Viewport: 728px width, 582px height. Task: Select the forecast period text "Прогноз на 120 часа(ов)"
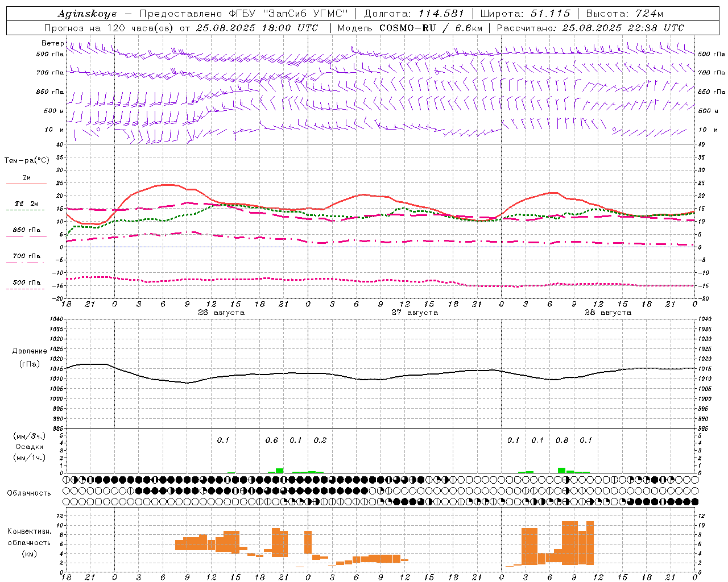tap(110, 28)
